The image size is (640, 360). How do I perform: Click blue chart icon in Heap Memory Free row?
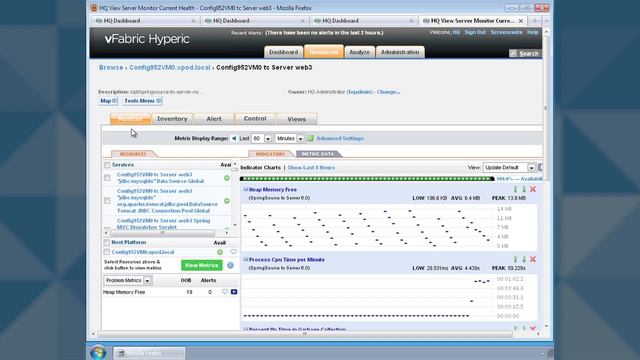tap(234, 292)
